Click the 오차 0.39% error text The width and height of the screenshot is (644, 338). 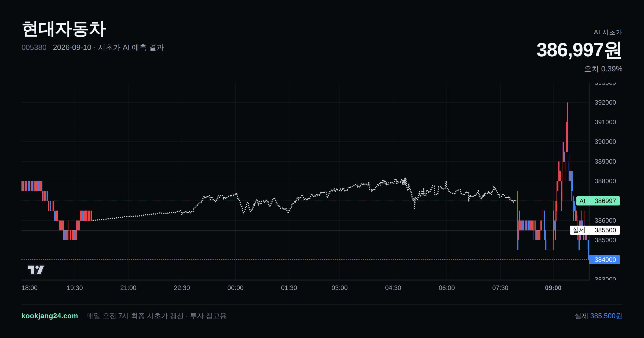603,69
